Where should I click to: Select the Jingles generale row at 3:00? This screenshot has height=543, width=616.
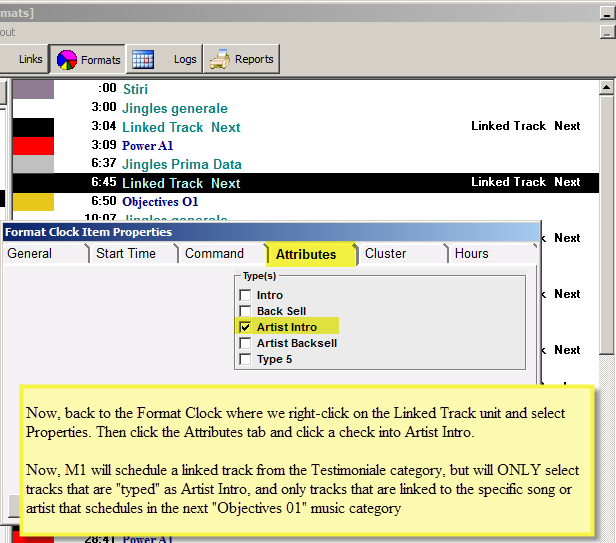coord(306,108)
